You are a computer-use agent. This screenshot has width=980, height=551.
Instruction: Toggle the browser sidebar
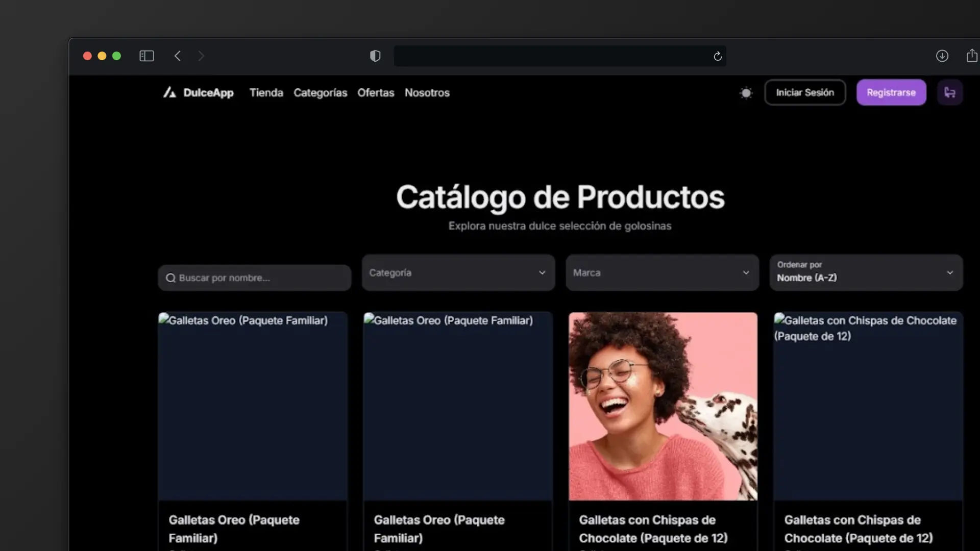point(146,56)
